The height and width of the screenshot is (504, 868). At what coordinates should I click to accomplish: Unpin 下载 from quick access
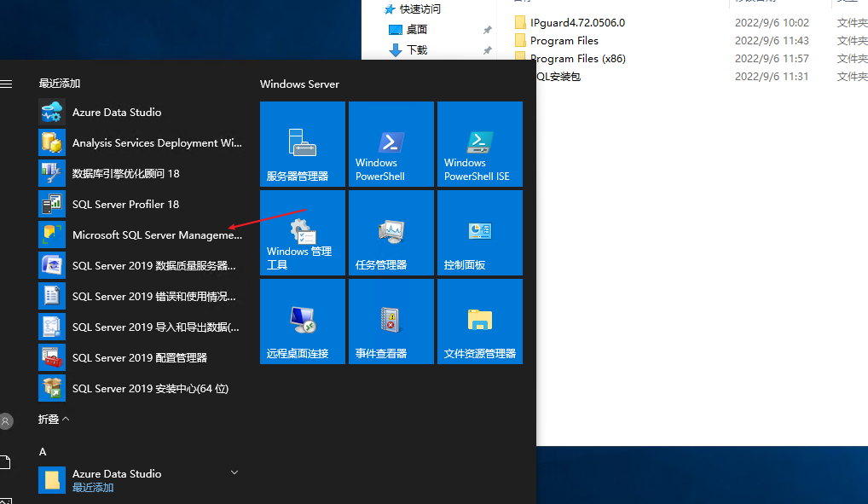(x=487, y=50)
